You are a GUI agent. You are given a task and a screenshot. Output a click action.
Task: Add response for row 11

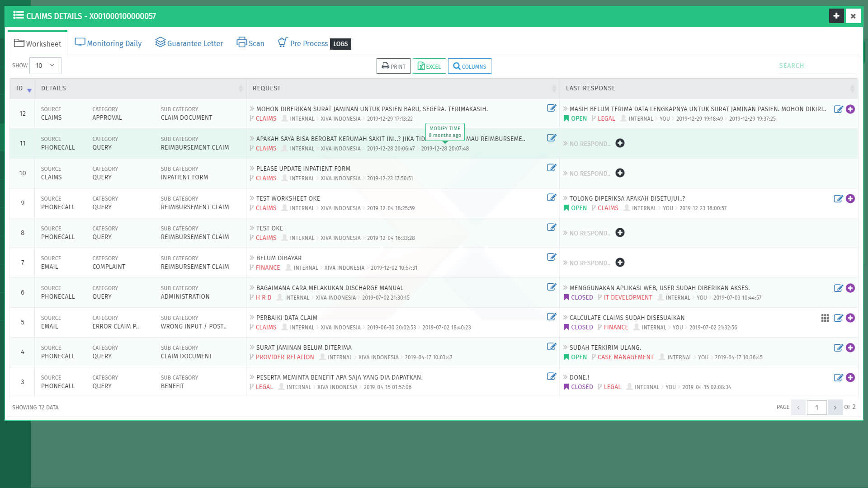click(x=620, y=143)
